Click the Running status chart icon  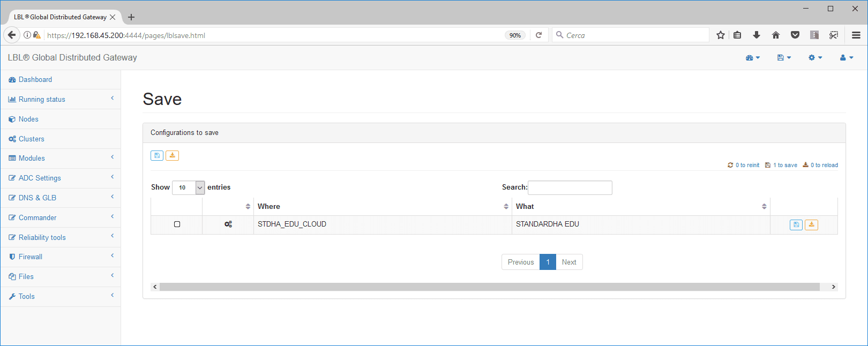pyautogui.click(x=12, y=100)
